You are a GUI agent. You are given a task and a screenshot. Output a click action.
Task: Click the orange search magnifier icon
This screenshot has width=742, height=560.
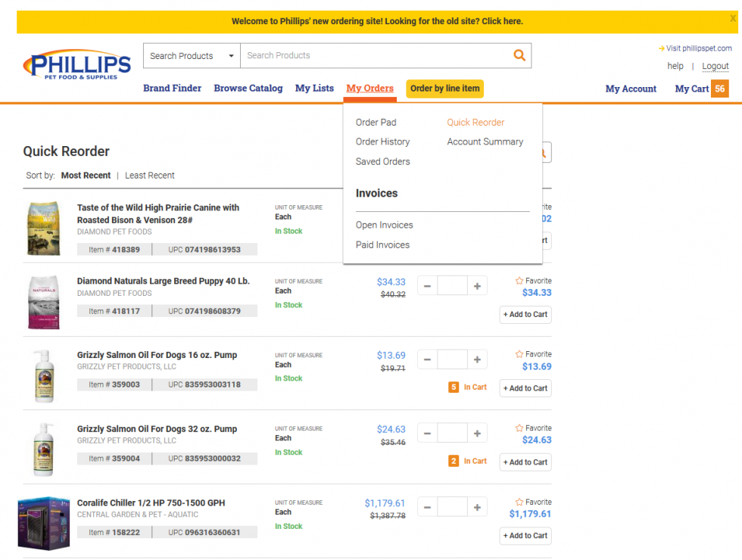coord(519,55)
